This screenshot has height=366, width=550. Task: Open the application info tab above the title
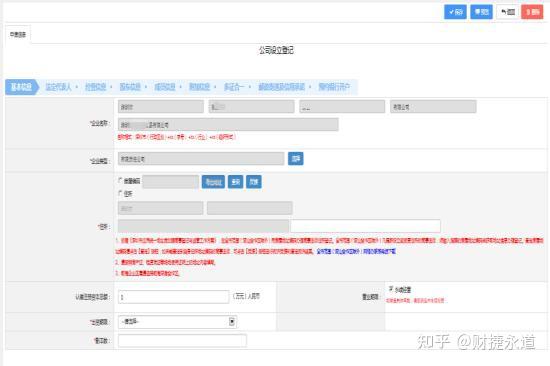[18, 34]
